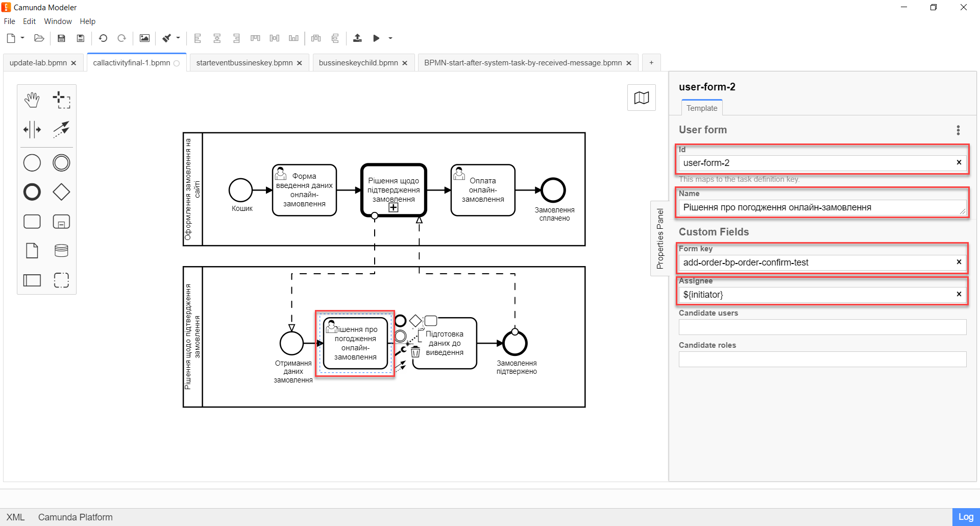The image size is (980, 526).
Task: Click the Name text area
Action: click(822, 207)
